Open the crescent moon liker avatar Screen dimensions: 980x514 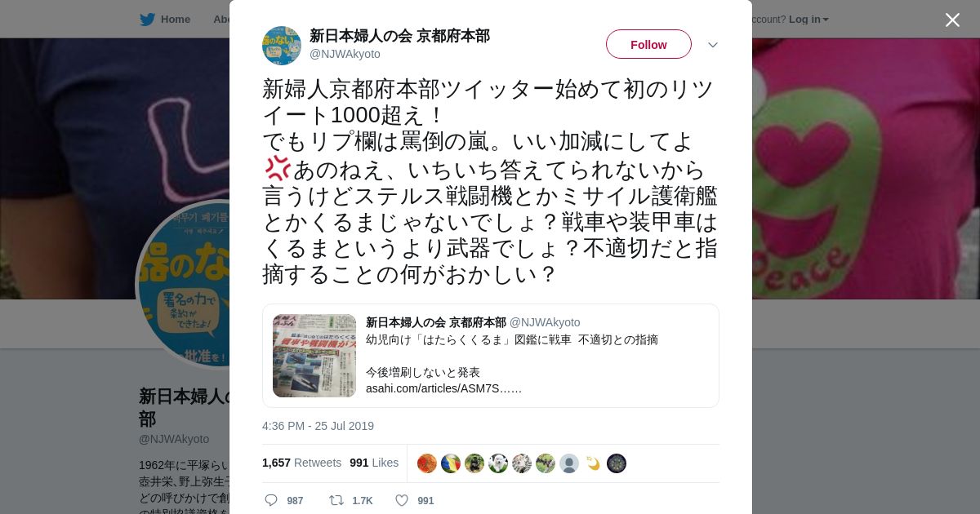coord(593,463)
